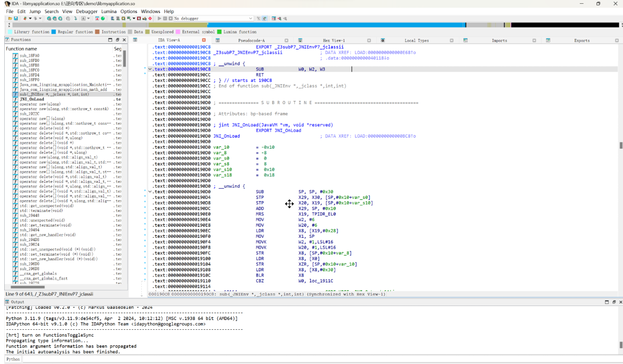Click the Function name column header
This screenshot has width=623, height=364.
click(21, 49)
